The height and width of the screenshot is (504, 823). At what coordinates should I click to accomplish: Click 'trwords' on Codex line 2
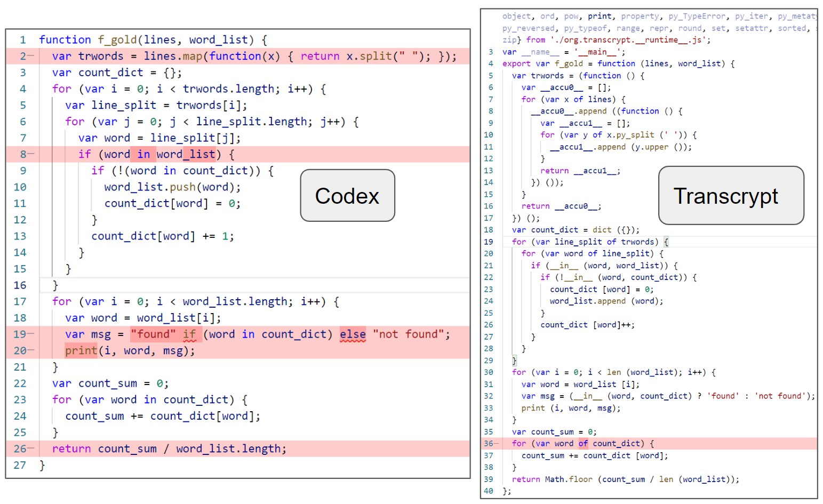[101, 56]
